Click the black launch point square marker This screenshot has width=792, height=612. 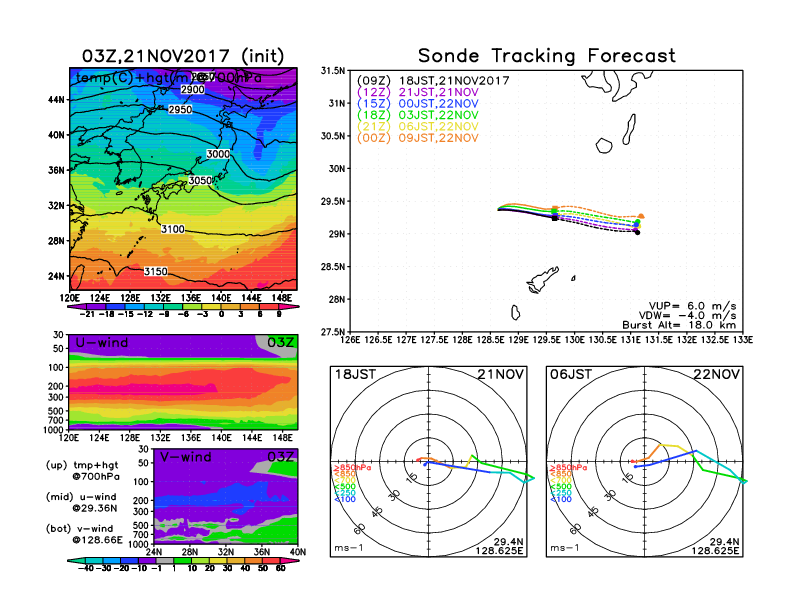point(554,216)
